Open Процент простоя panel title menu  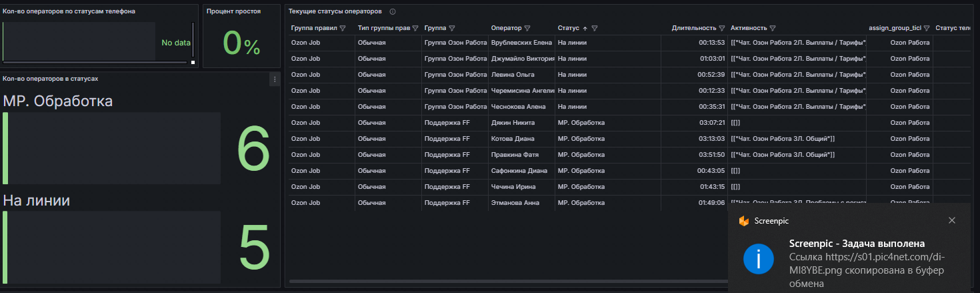pyautogui.click(x=233, y=11)
